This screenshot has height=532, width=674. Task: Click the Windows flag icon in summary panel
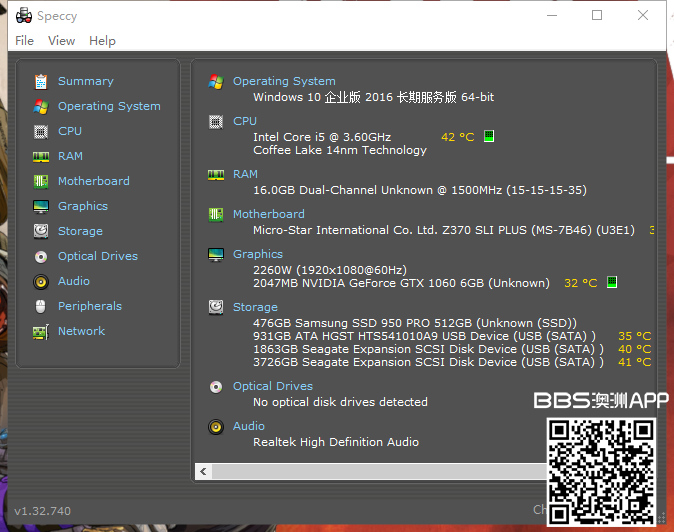tap(216, 81)
